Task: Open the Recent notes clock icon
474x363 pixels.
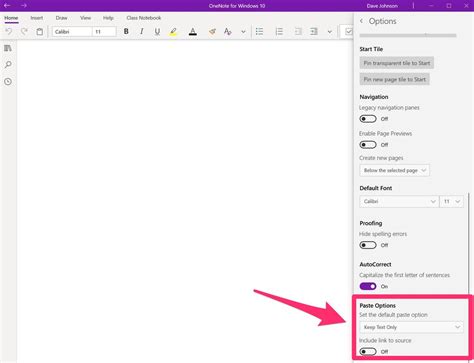Action: 8,81
